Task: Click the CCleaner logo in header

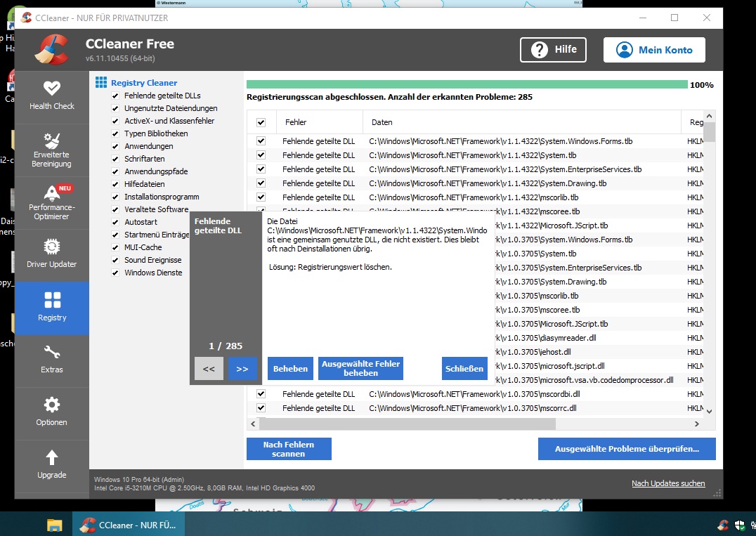Action: coord(52,50)
